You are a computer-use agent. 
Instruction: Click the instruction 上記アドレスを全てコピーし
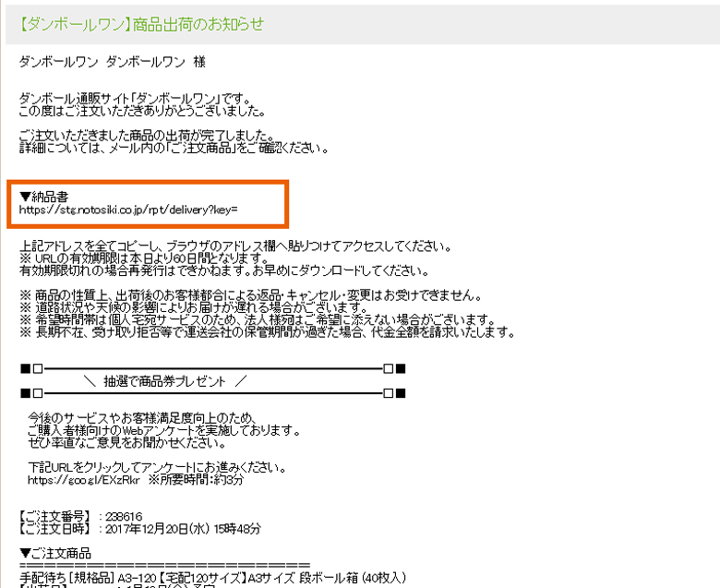[236, 246]
